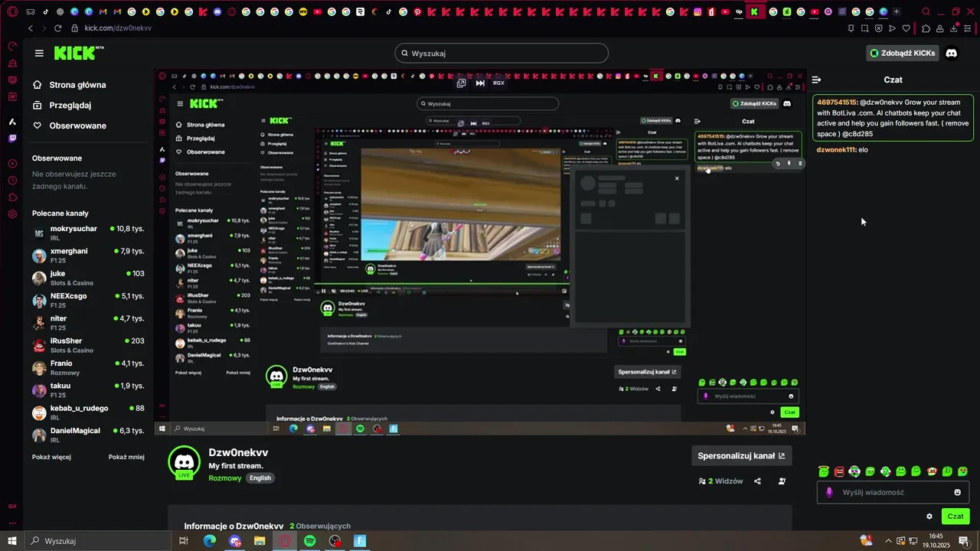Screen dimensions: 980x551
Task: Click the Windows Start button
Action: coord(12,541)
